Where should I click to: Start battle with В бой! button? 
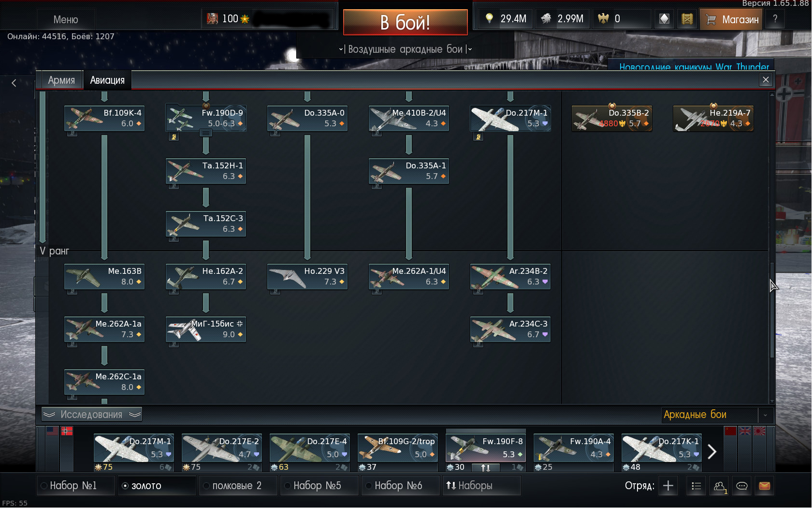click(x=406, y=22)
